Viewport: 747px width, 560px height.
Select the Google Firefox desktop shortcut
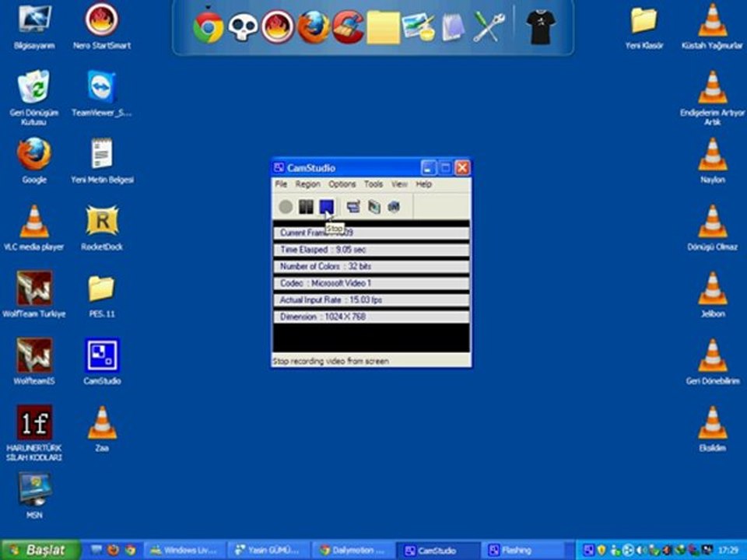point(33,160)
